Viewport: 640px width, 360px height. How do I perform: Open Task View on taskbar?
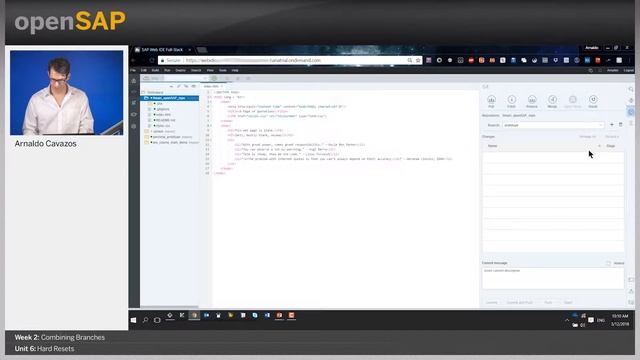pyautogui.click(x=157, y=320)
